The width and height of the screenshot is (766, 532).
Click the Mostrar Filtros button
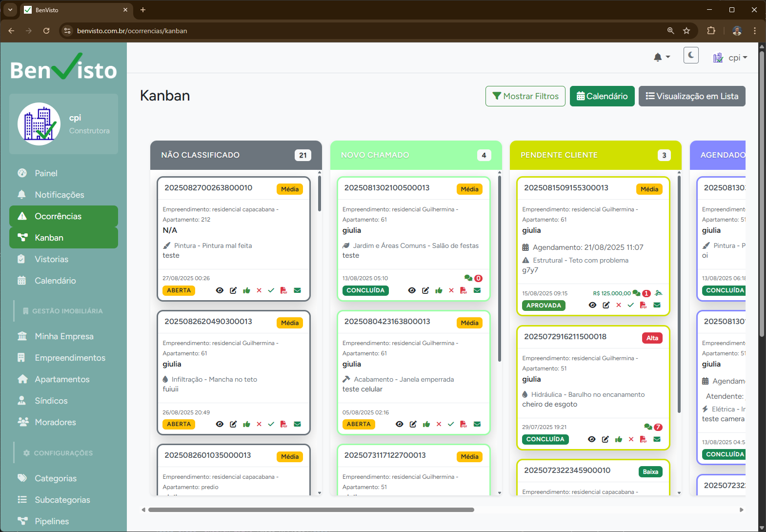pos(525,96)
